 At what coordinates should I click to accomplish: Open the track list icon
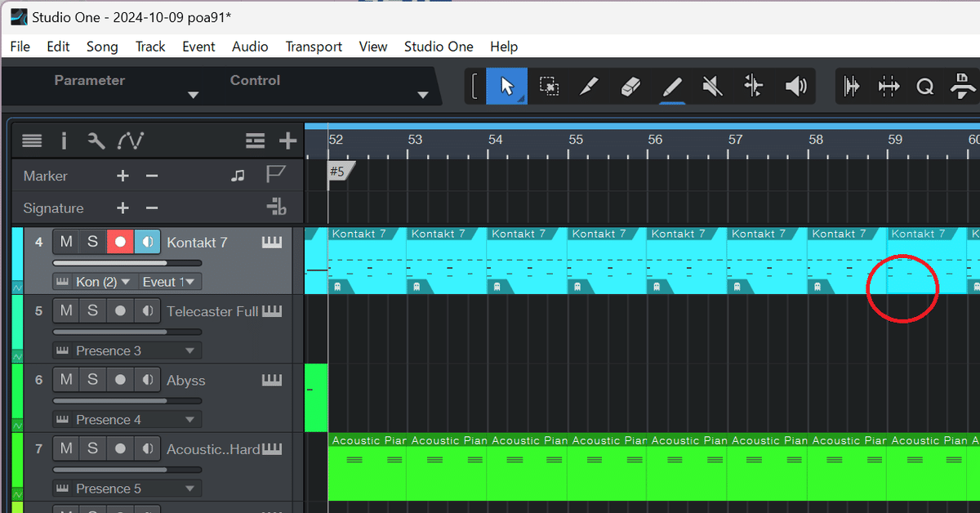point(32,141)
